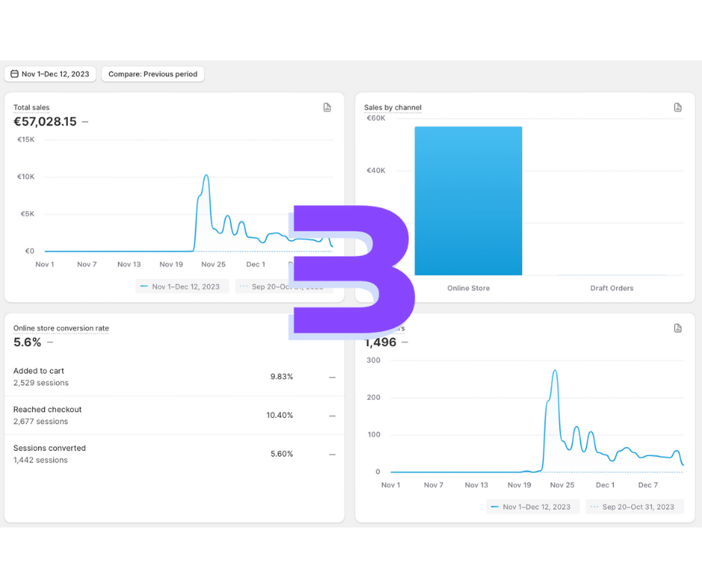702x588 pixels.
Task: Click the €40K label on Sales by channel axis
Action: pos(376,170)
